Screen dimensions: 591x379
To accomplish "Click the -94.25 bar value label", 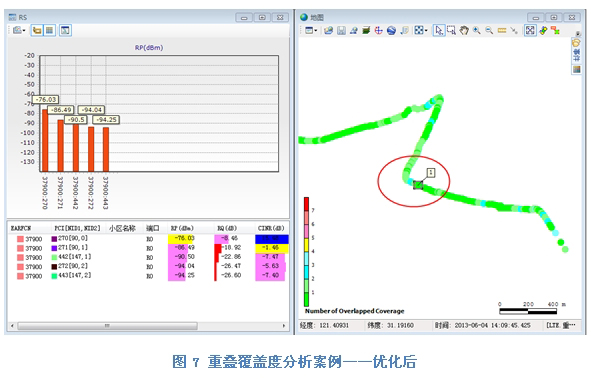I will point(106,120).
